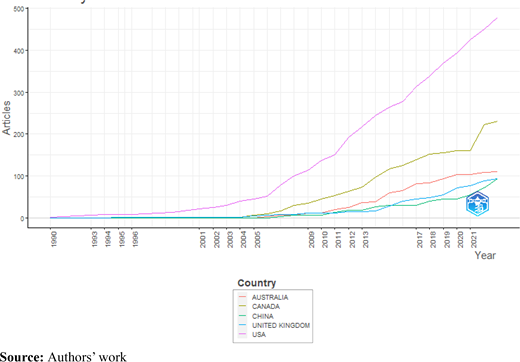Click the China green legend swatch
Image resolution: width=520 pixels, height=362 pixels.
coord(242,316)
